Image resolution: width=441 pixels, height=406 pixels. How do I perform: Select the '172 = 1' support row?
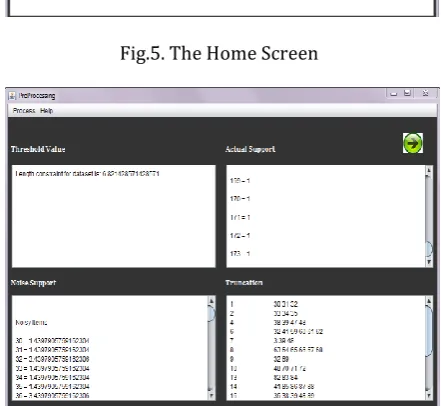240,236
